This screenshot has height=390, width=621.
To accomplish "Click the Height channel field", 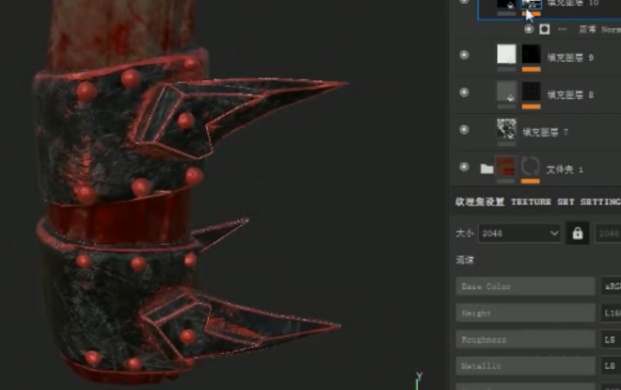I will tap(526, 313).
